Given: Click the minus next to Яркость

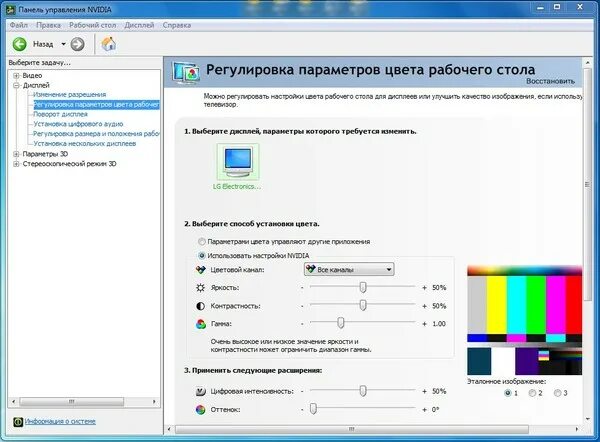Looking at the screenshot, I should click(302, 287).
